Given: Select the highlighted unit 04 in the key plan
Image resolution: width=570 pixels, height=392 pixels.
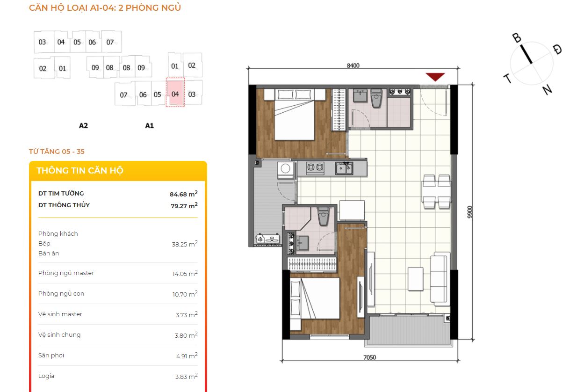Looking at the screenshot, I should pyautogui.click(x=175, y=92).
